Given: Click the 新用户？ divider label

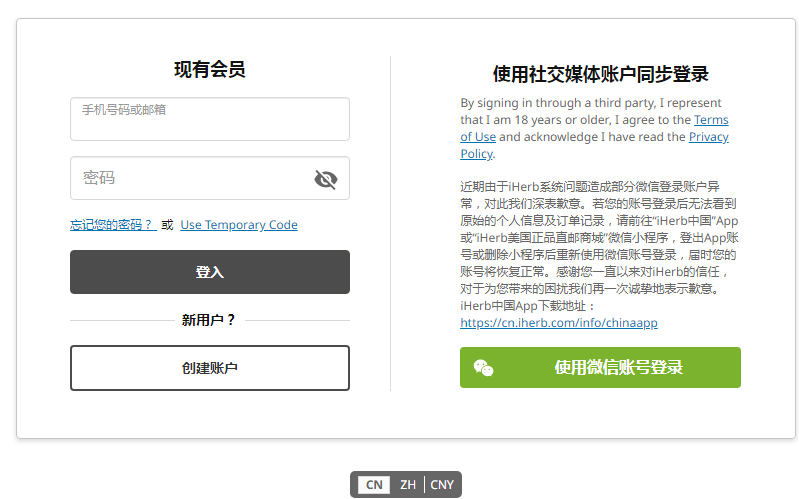Looking at the screenshot, I should tap(209, 320).
